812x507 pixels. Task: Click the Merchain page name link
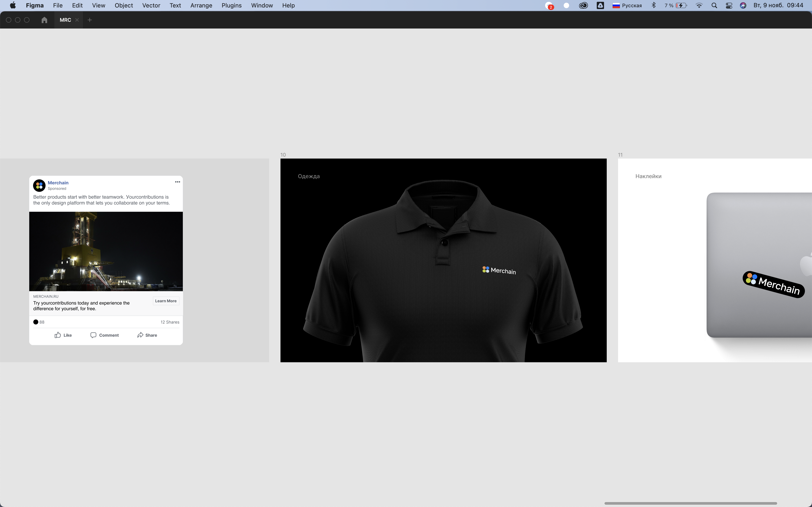58,183
